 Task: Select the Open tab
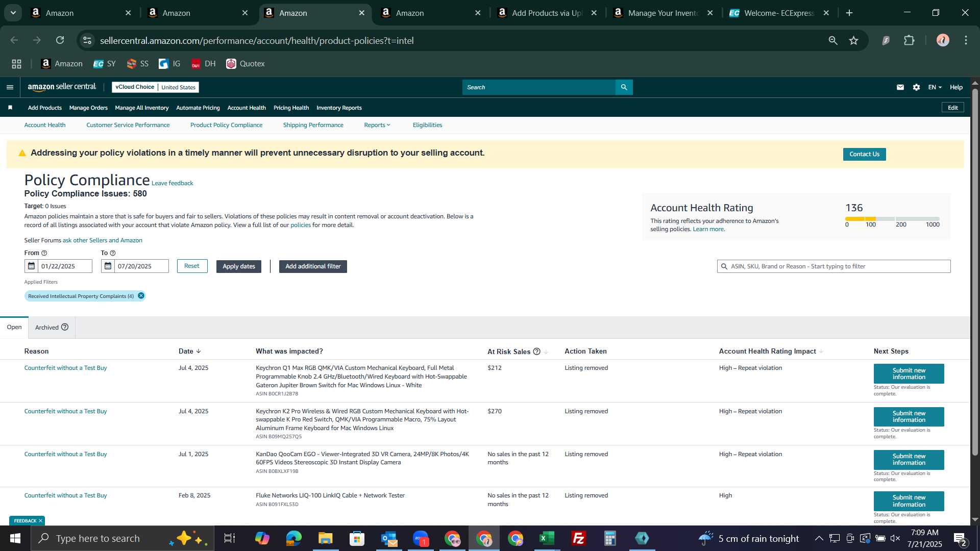point(14,327)
